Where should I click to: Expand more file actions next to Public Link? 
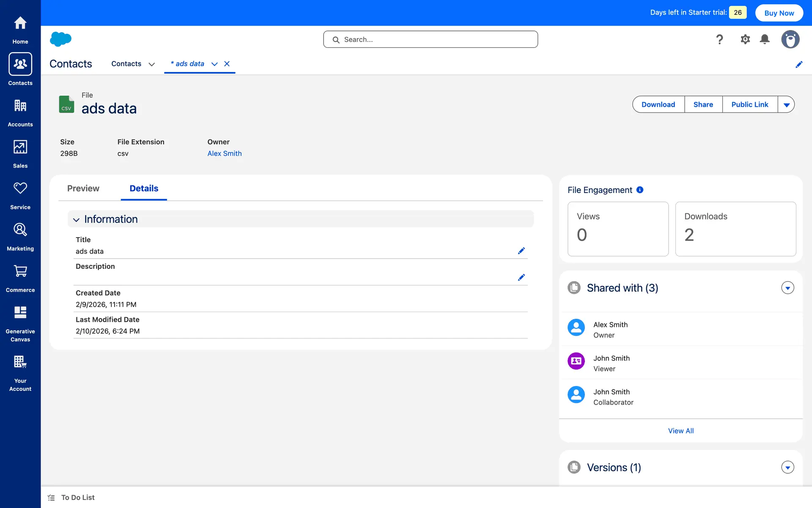tap(786, 105)
